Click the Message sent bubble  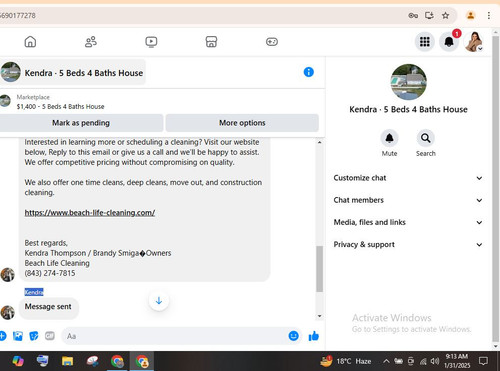pos(49,307)
